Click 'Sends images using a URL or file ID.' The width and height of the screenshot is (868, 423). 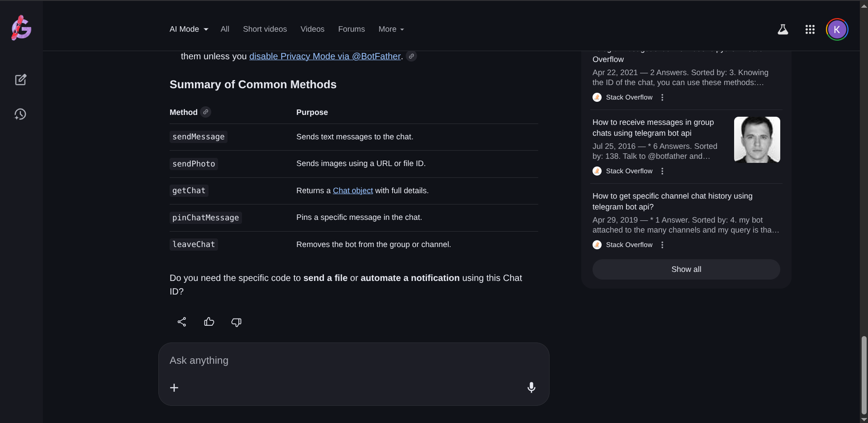(361, 163)
